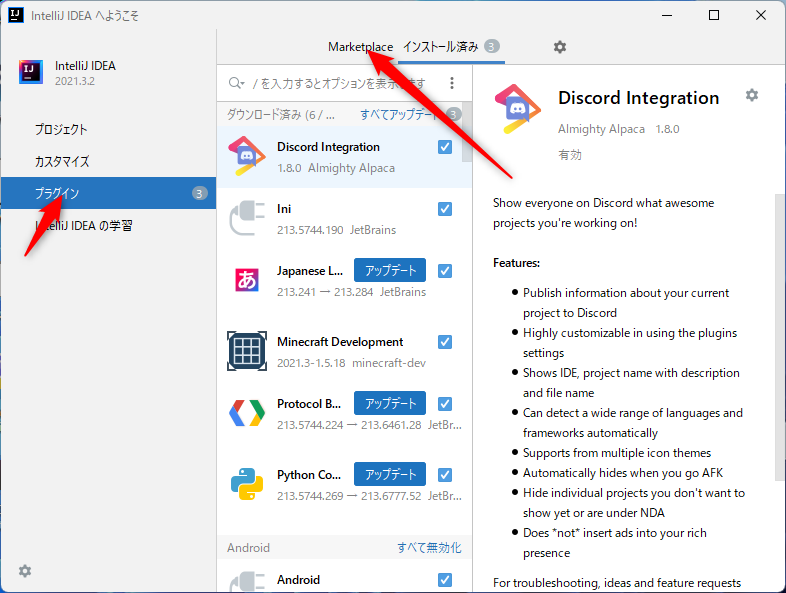The width and height of the screenshot is (786, 593).
Task: Click the Ini plugin plug icon
Action: [245, 219]
